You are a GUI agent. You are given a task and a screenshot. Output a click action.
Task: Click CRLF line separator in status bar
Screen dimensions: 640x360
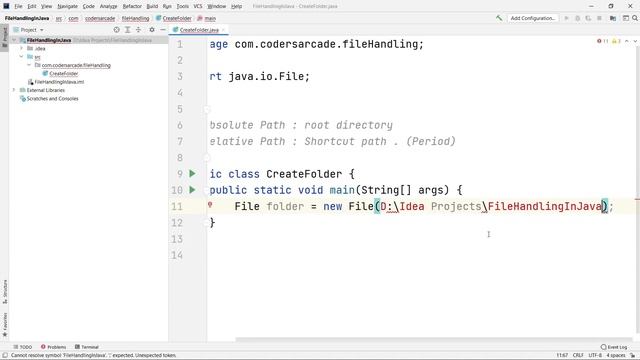(578, 356)
